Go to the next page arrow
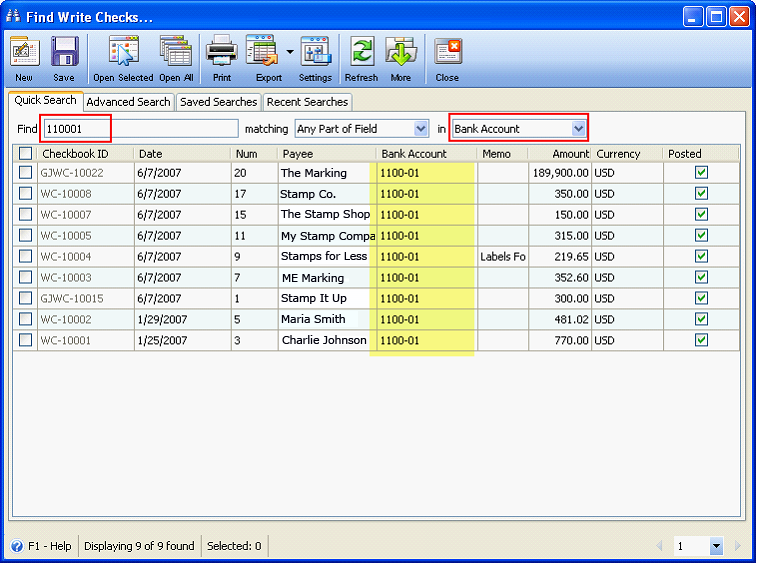This screenshot has height=564, width=757. point(737,546)
